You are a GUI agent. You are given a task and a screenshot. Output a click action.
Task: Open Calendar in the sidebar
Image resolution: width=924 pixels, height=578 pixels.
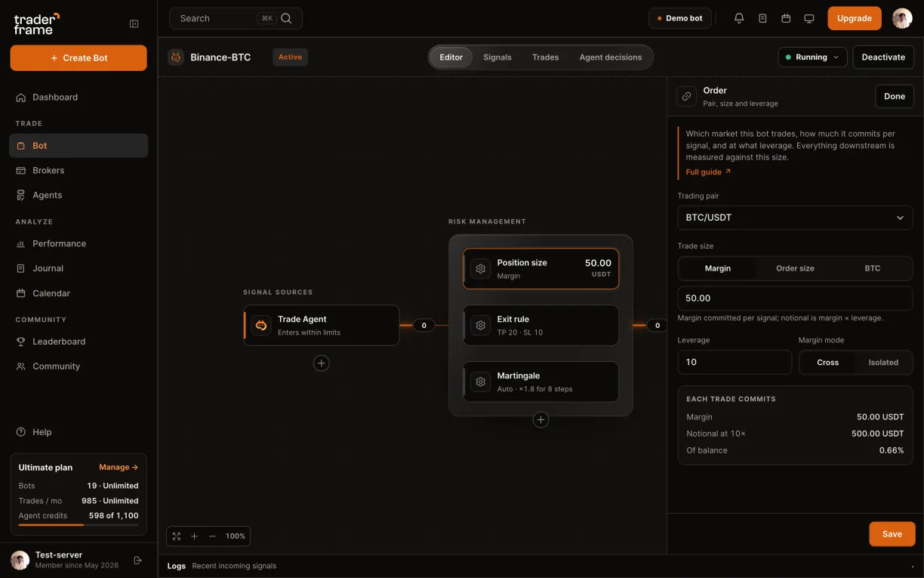pyautogui.click(x=79, y=293)
